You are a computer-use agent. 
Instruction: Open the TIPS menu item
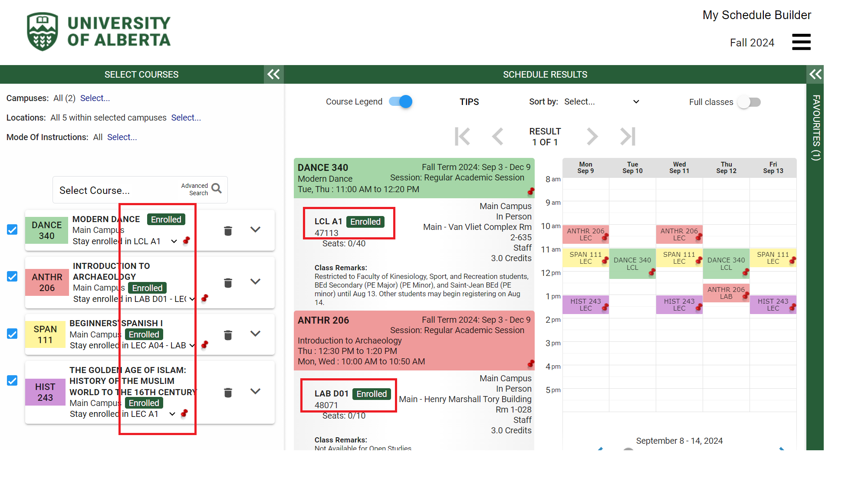click(469, 102)
